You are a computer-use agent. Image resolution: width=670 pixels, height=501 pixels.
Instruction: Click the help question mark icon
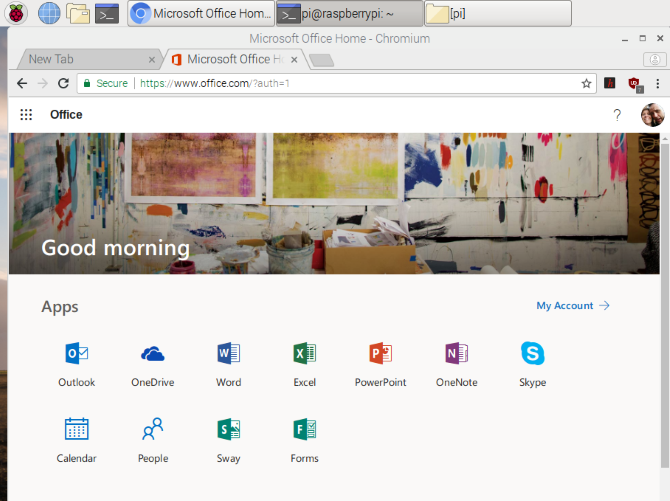[x=617, y=115]
